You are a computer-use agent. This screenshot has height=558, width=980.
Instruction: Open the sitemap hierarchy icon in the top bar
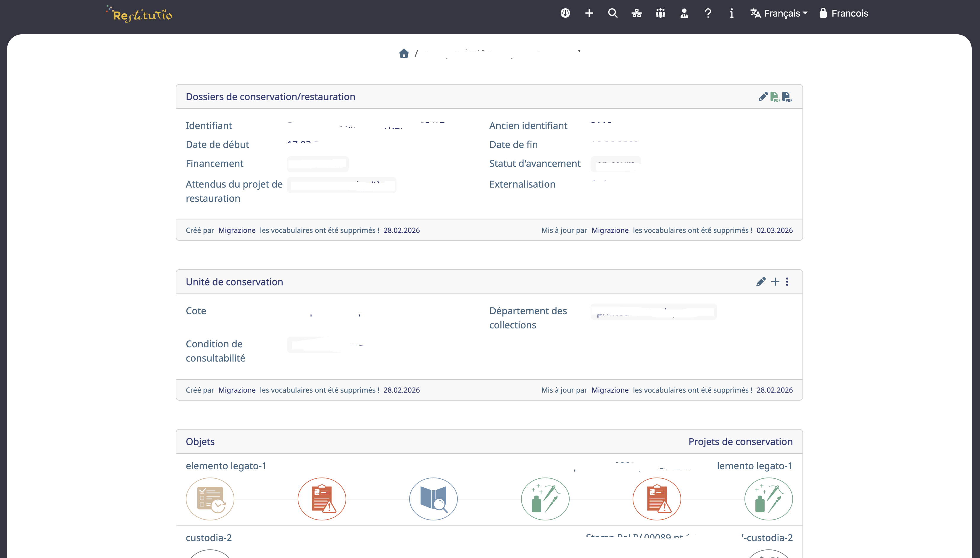[636, 13]
